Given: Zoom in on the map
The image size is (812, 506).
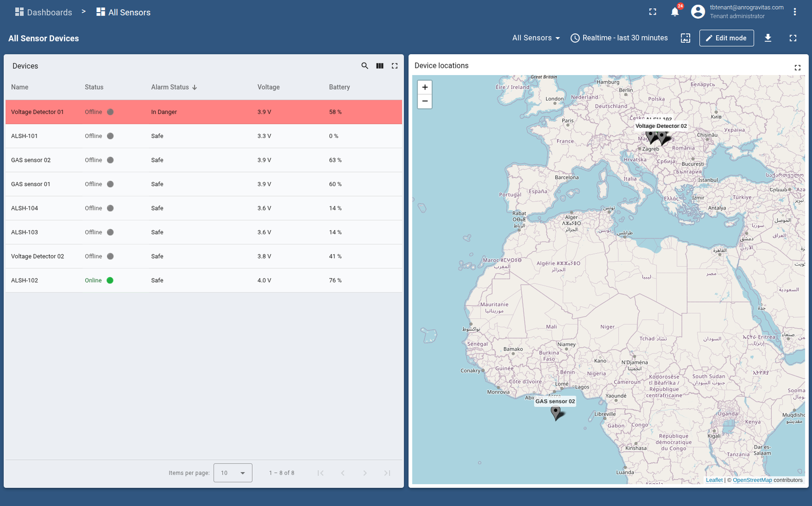Looking at the screenshot, I should click(x=425, y=87).
